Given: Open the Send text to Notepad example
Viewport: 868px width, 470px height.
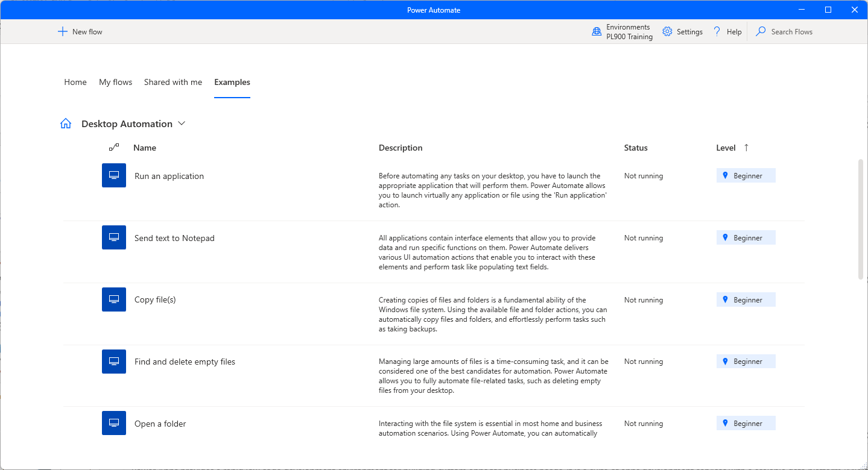Looking at the screenshot, I should [x=174, y=238].
